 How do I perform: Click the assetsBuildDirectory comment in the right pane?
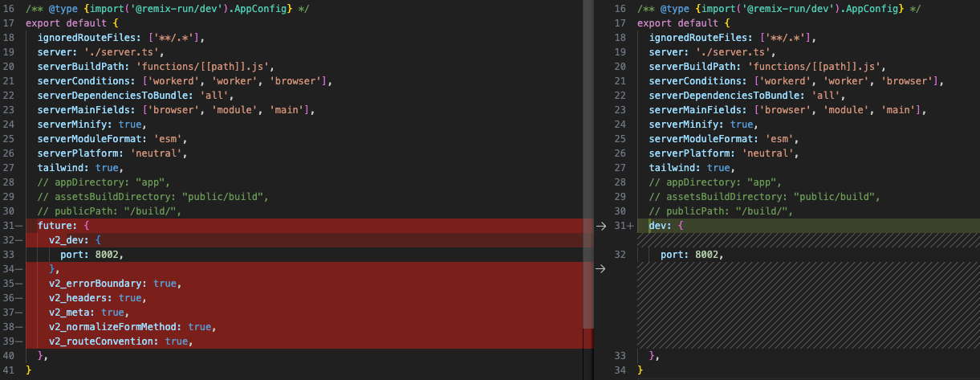pos(764,197)
